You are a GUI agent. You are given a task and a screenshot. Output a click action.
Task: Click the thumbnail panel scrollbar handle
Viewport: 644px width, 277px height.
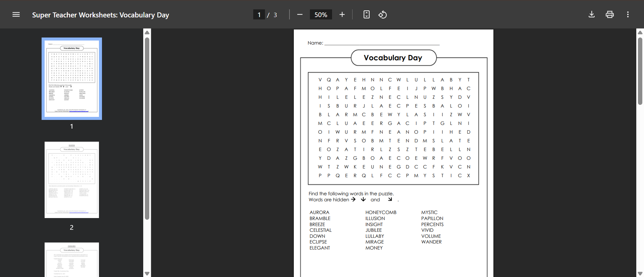point(147,129)
